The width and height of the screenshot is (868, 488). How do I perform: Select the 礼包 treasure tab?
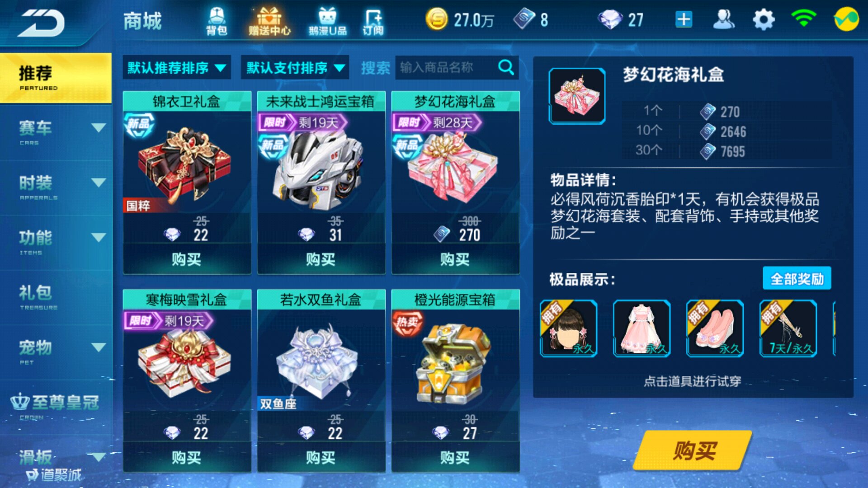56,297
